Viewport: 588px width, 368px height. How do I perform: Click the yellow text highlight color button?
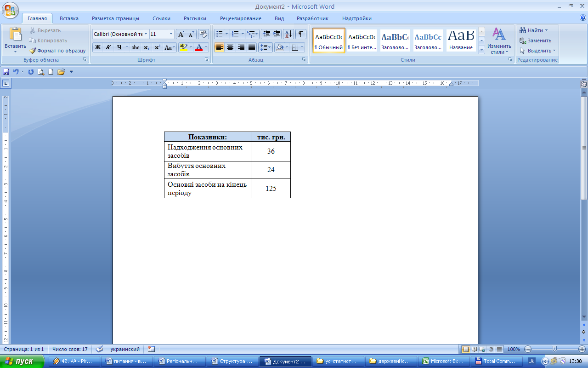click(183, 47)
